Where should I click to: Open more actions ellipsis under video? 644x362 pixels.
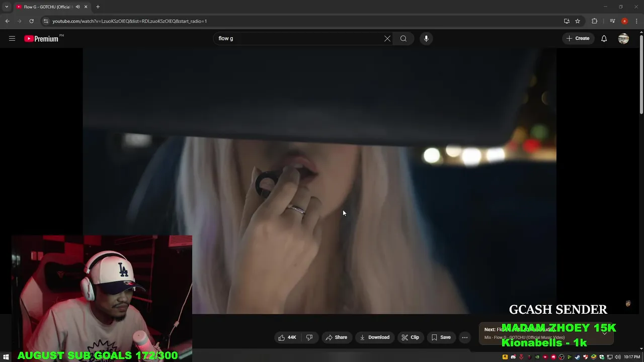(x=465, y=337)
